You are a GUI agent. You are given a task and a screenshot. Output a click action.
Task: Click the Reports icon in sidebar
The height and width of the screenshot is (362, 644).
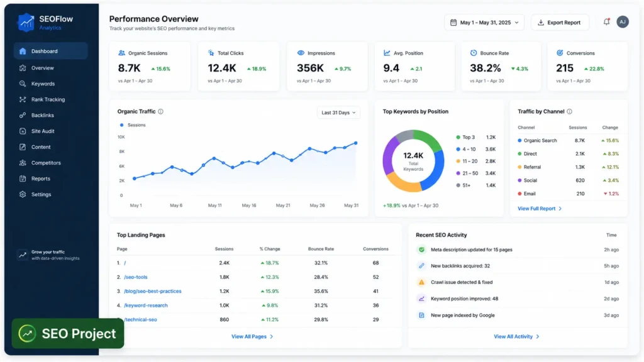point(23,178)
